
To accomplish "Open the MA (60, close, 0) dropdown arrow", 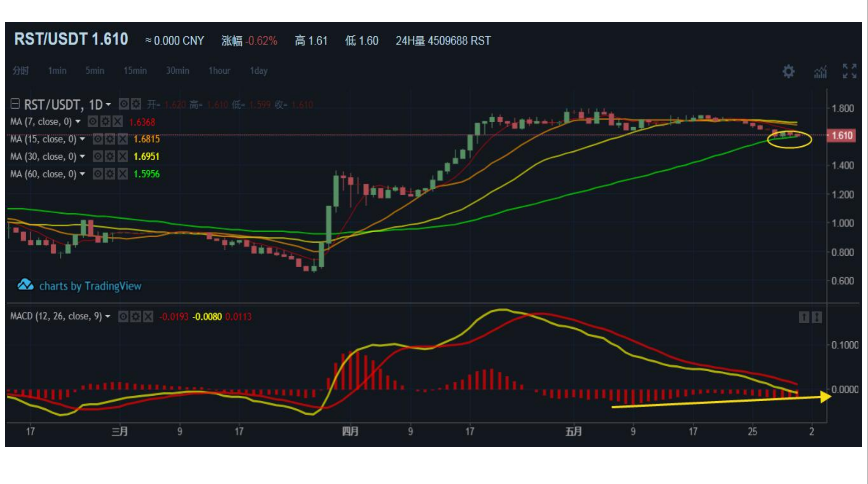I will (82, 174).
